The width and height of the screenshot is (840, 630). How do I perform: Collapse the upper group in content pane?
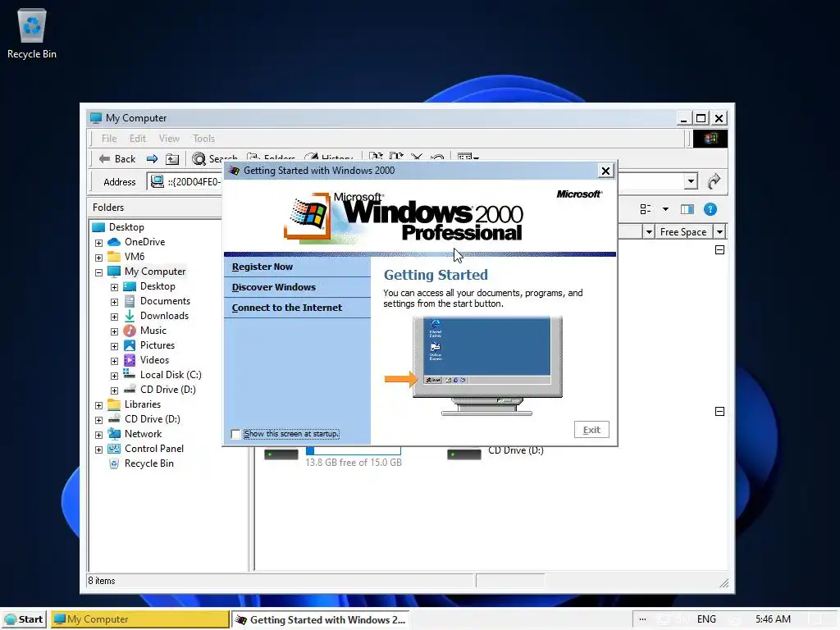pos(720,250)
